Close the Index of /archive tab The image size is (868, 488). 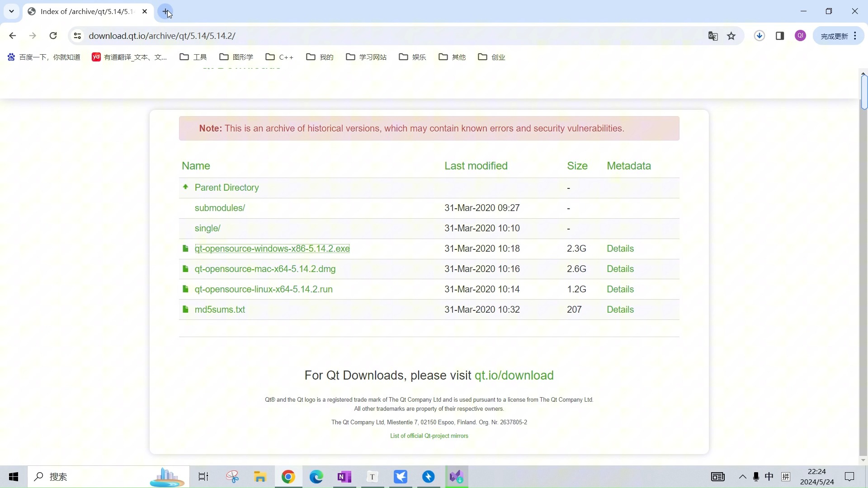click(x=145, y=11)
